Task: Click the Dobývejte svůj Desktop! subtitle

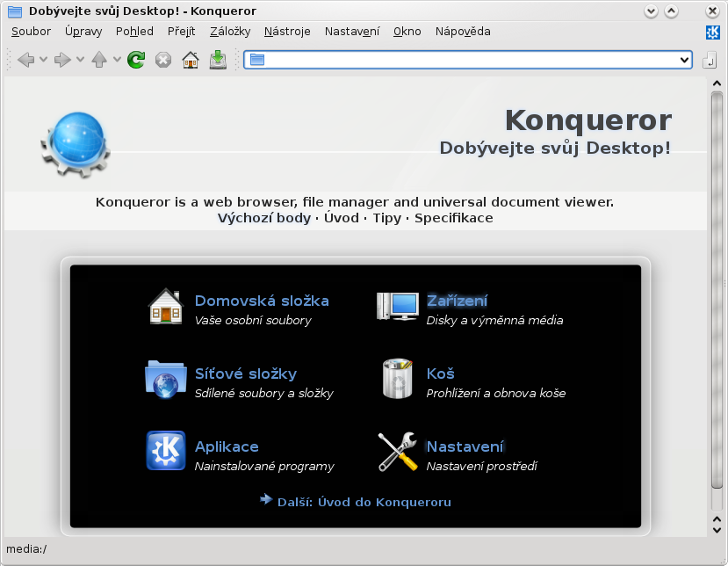Action: click(555, 149)
